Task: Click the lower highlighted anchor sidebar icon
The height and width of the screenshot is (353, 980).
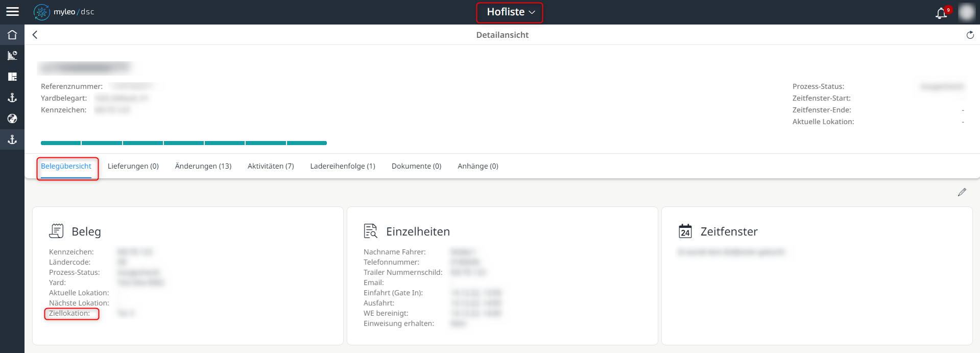Action: [12, 139]
